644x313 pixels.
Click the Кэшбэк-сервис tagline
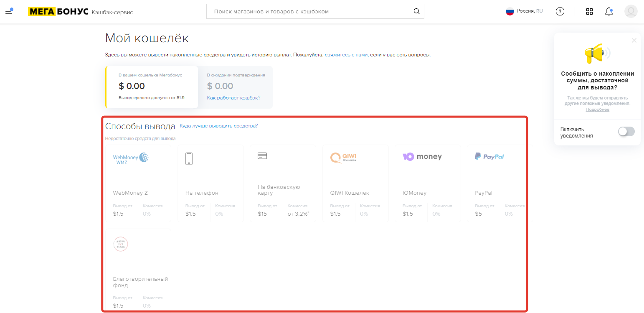112,12
